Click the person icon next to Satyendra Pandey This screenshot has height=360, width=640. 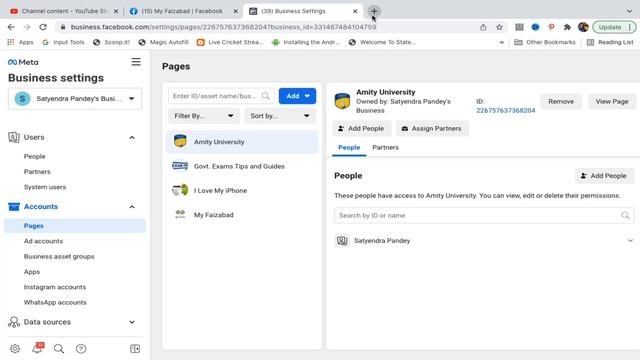click(342, 240)
